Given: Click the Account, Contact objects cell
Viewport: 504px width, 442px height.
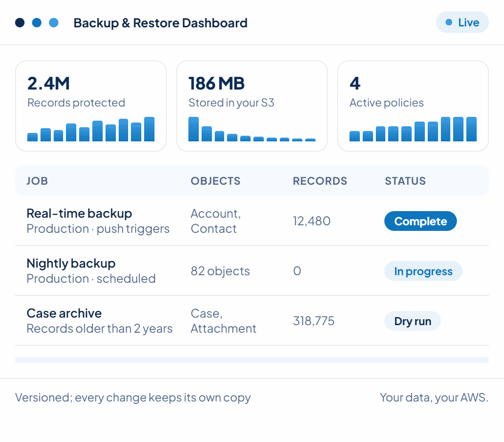Looking at the screenshot, I should pos(216,221).
